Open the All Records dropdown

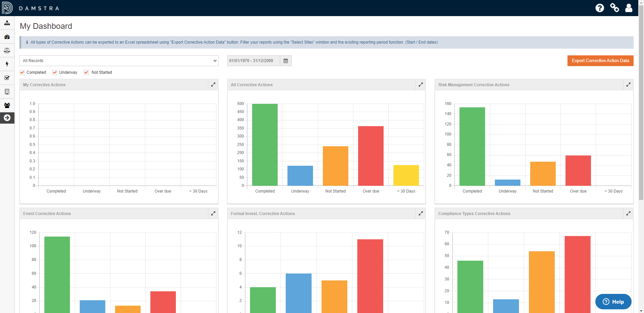tap(119, 61)
